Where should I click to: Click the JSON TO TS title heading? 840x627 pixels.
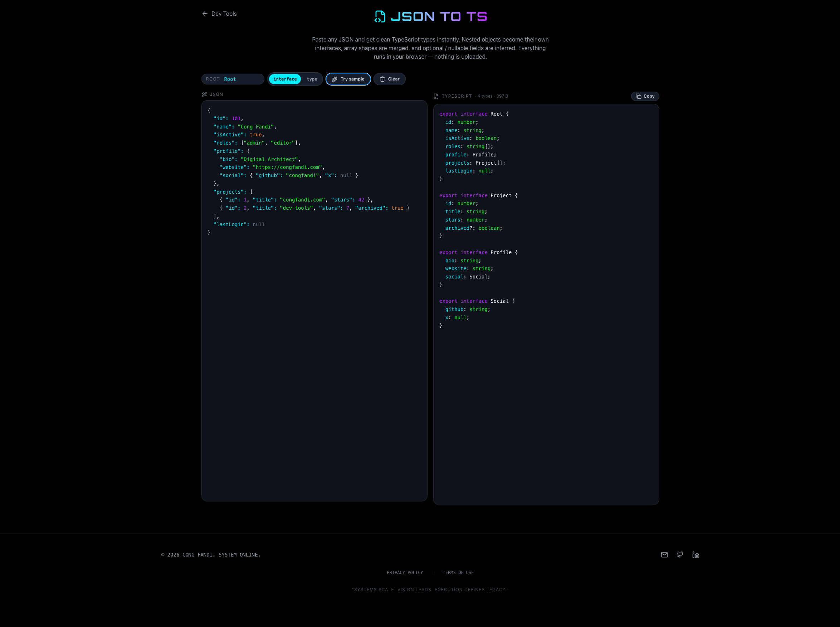[x=439, y=16]
